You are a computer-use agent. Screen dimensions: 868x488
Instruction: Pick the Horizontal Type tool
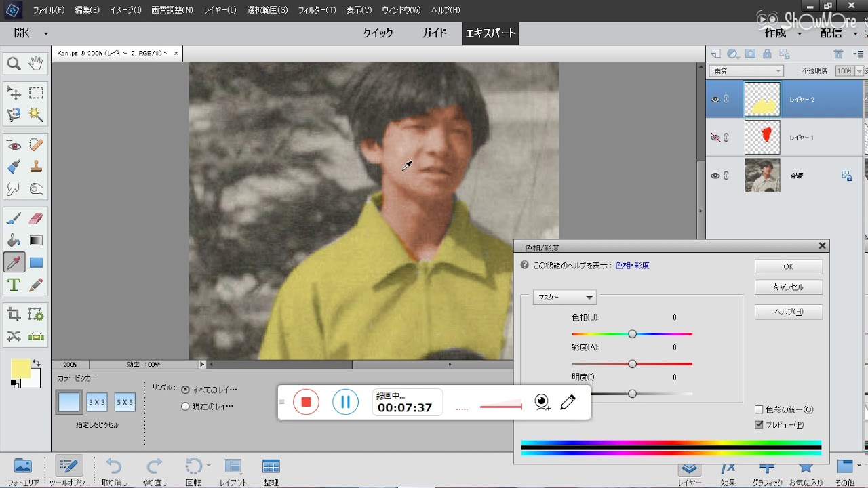[14, 285]
